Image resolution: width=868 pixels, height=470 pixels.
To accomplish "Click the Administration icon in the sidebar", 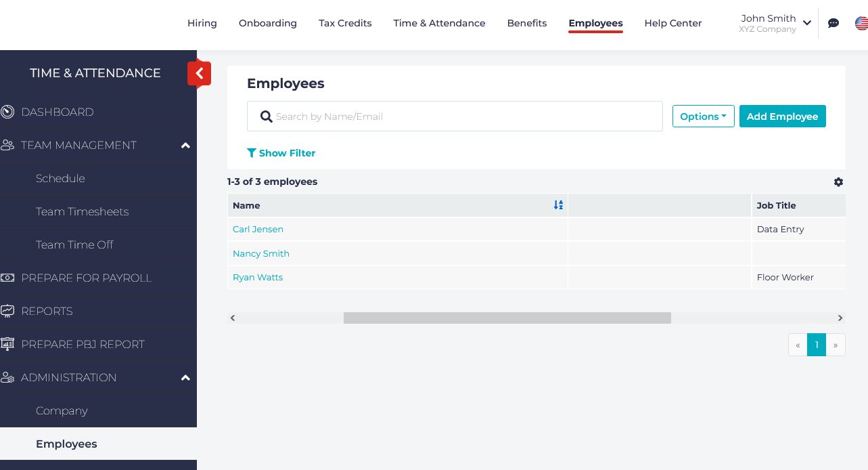I will coord(7,377).
